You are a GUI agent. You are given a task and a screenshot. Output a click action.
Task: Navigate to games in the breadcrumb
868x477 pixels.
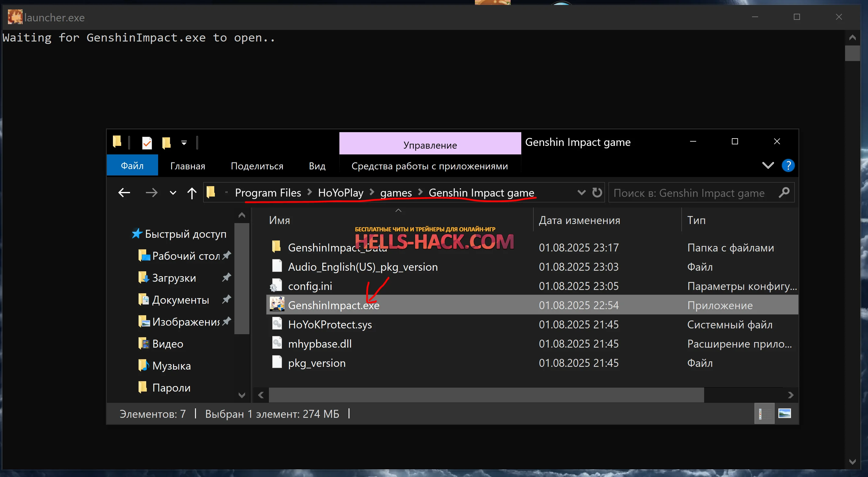[396, 193]
